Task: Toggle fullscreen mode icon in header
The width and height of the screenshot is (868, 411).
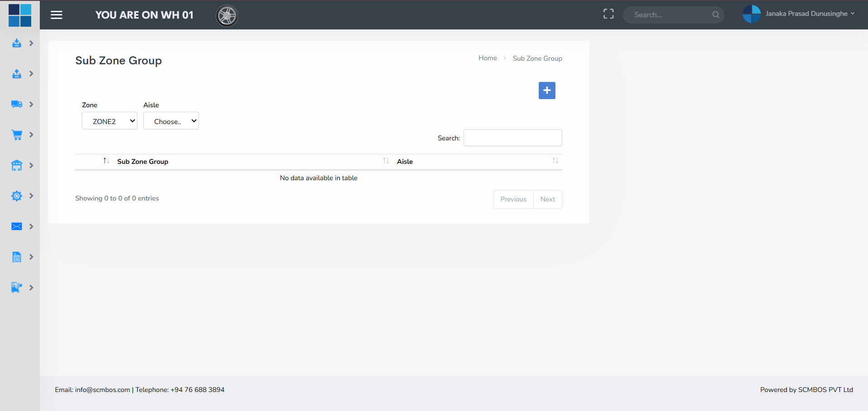Action: tap(608, 14)
